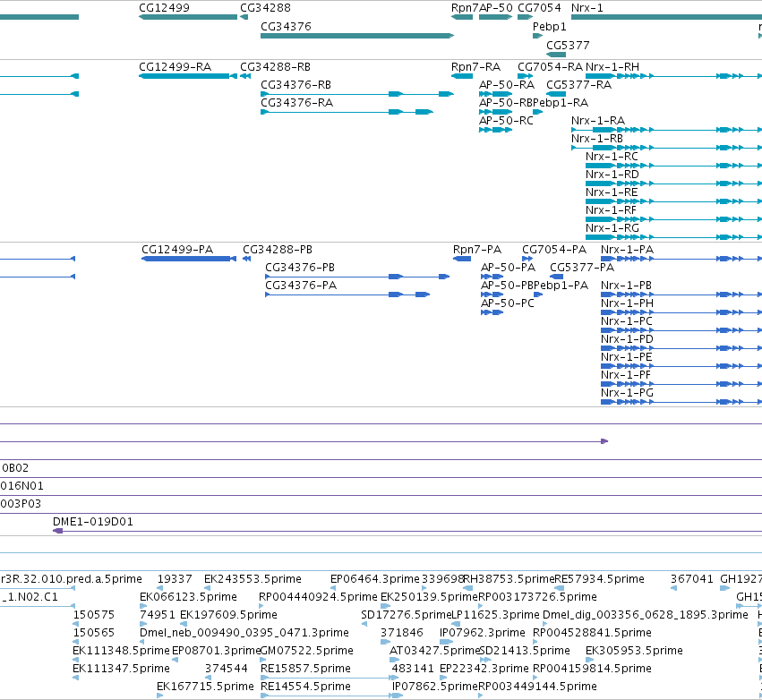Select the CG12499 gene label
This screenshot has width=762, height=700.
[164, 8]
